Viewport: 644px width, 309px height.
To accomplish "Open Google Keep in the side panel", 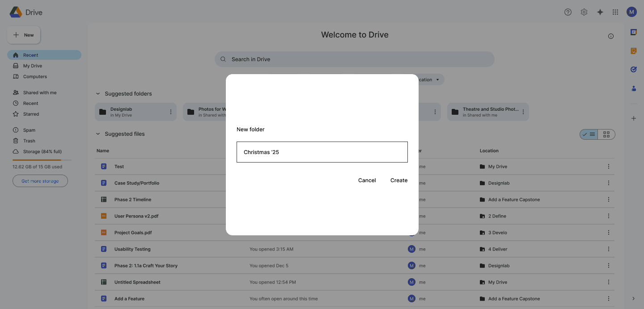I will (x=634, y=51).
